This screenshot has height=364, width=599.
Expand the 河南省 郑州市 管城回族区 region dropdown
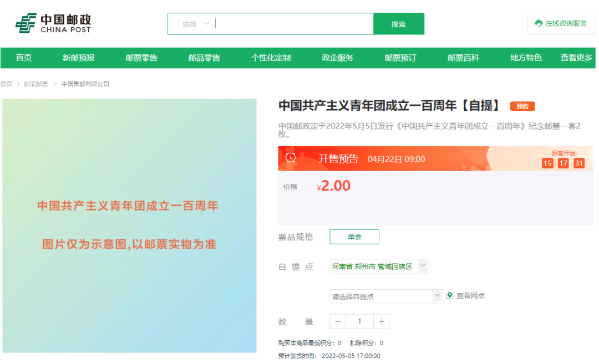coord(423,266)
